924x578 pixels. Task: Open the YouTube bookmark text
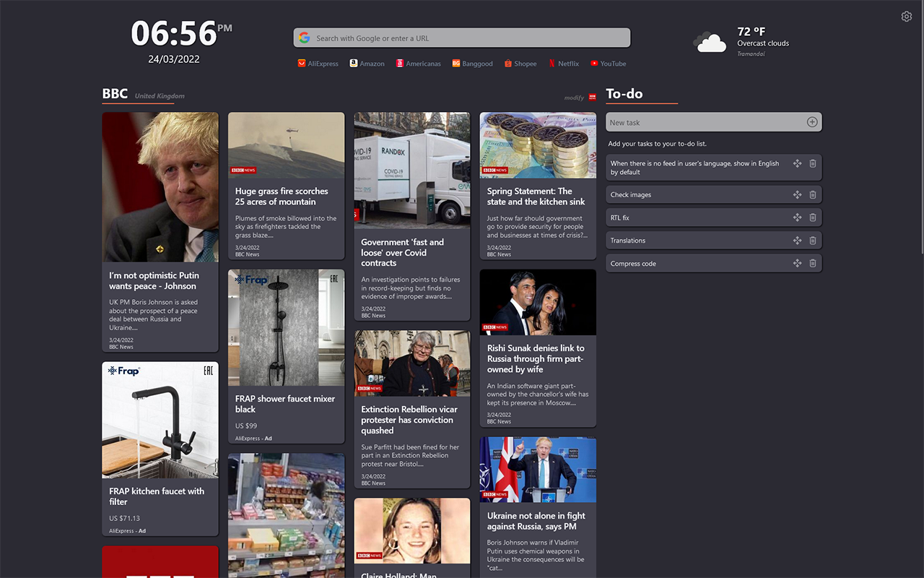(x=614, y=64)
